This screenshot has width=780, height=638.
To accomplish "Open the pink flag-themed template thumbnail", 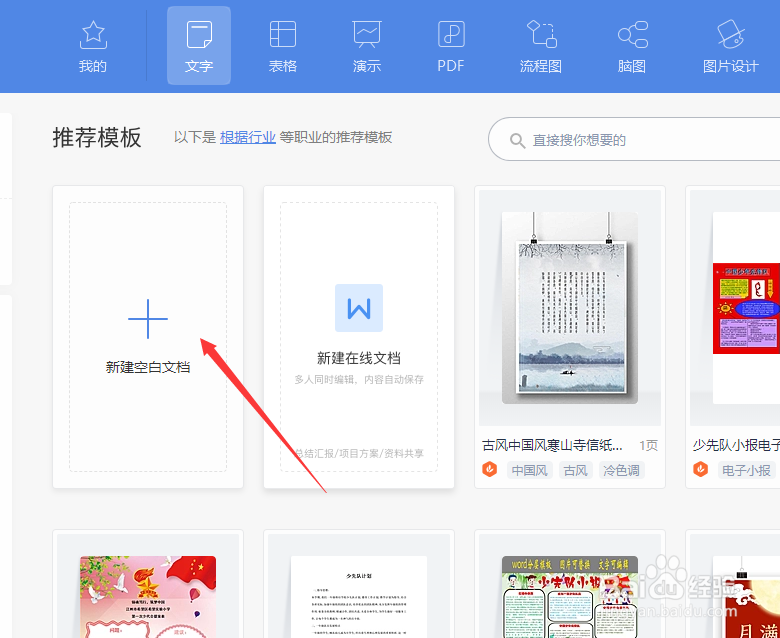I will click(148, 596).
